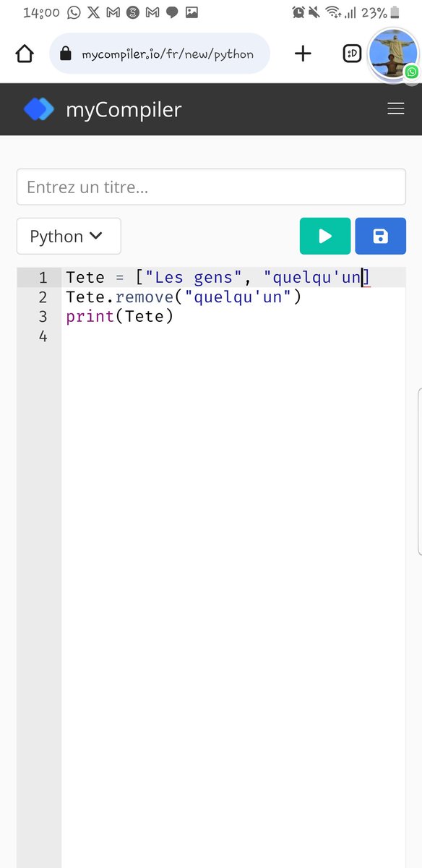The width and height of the screenshot is (422, 868).
Task: Click the myCompiler logo icon
Action: click(39, 109)
